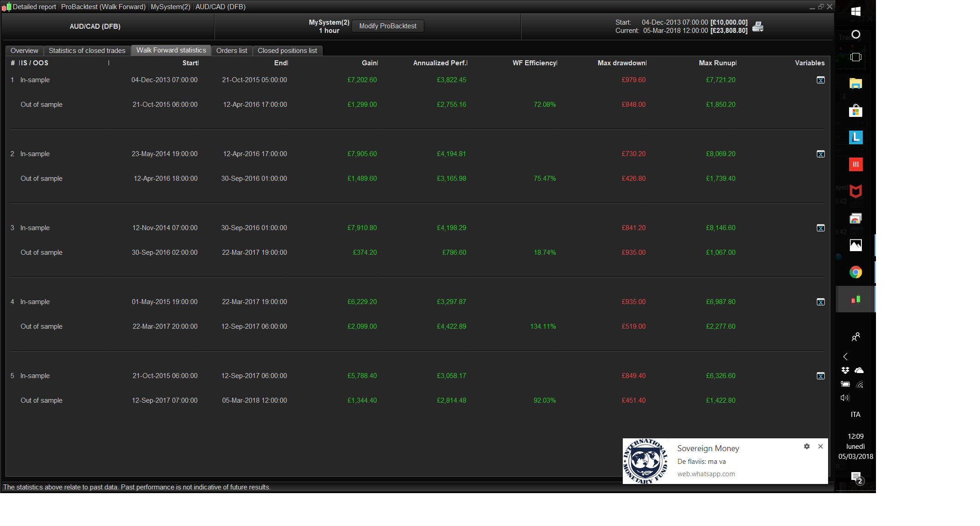Open notification settings gear on Sovereign Money

[807, 447]
